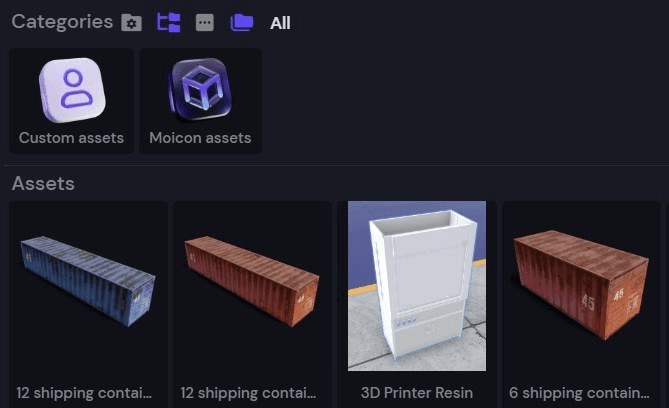The height and width of the screenshot is (408, 669).
Task: Click the Assets section heading
Action: point(43,184)
